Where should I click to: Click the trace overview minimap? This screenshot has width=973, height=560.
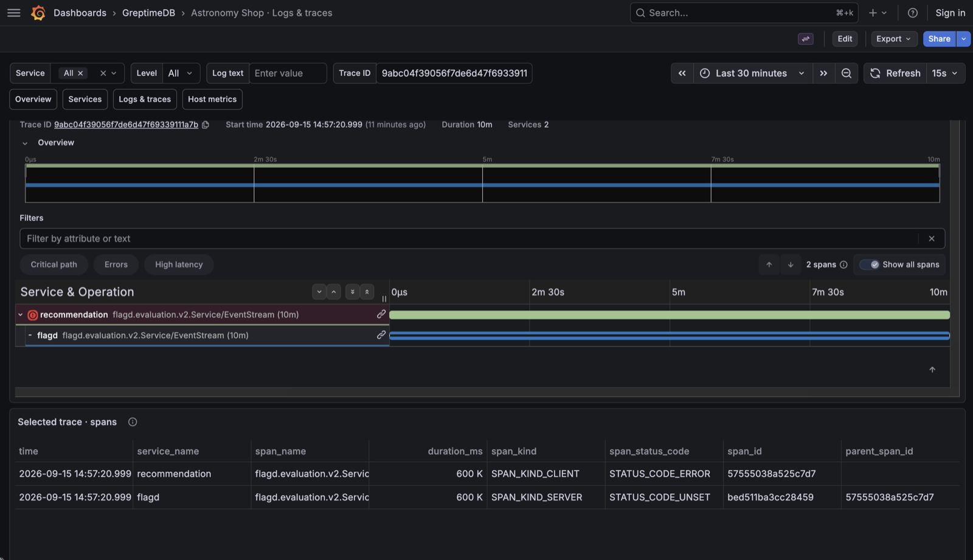point(482,183)
